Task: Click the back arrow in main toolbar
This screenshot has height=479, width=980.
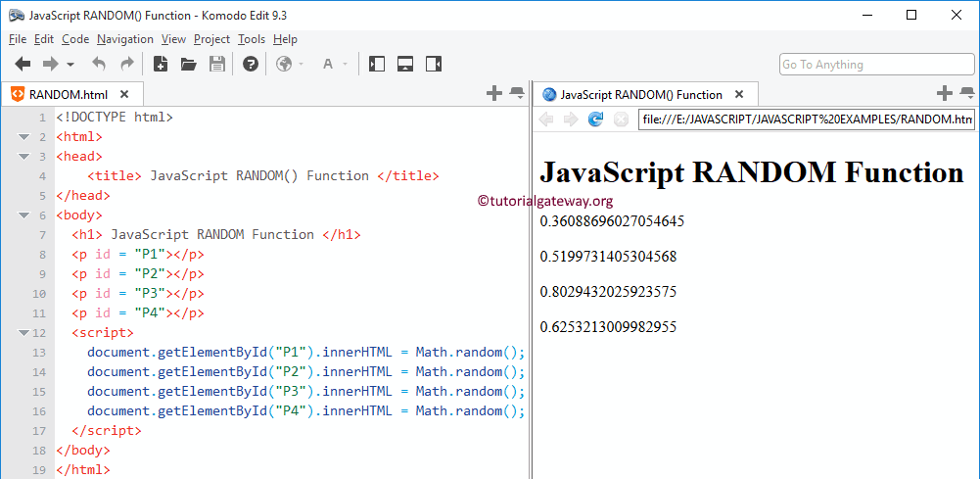Action: point(23,65)
